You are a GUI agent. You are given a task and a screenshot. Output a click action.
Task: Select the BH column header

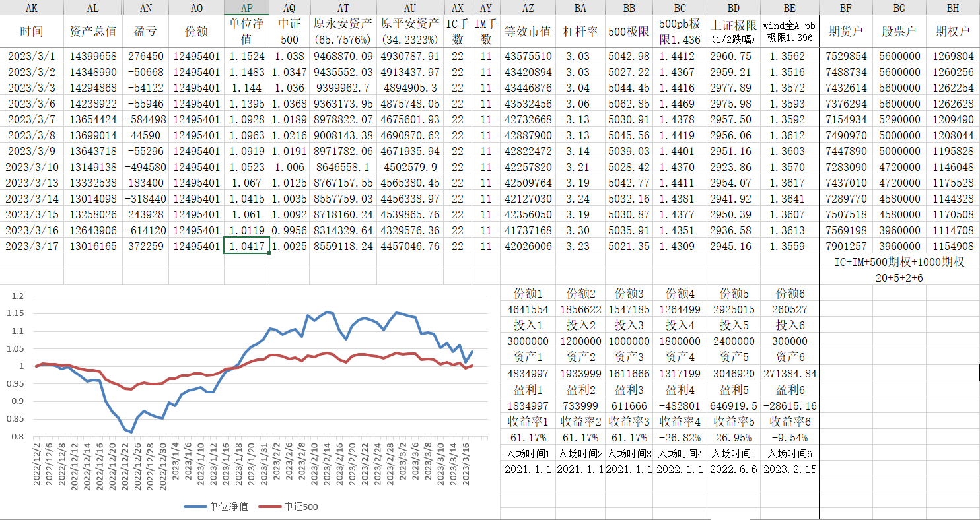pos(952,8)
